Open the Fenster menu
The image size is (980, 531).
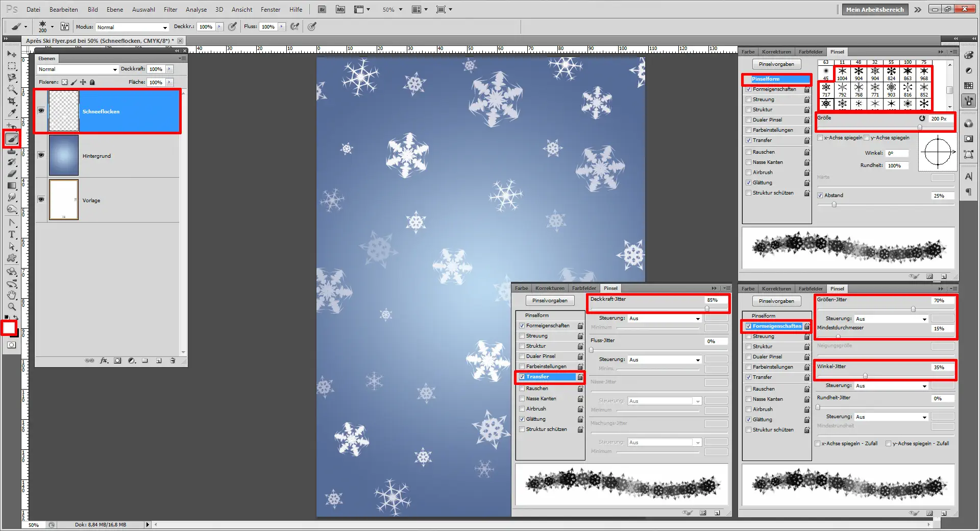point(271,9)
